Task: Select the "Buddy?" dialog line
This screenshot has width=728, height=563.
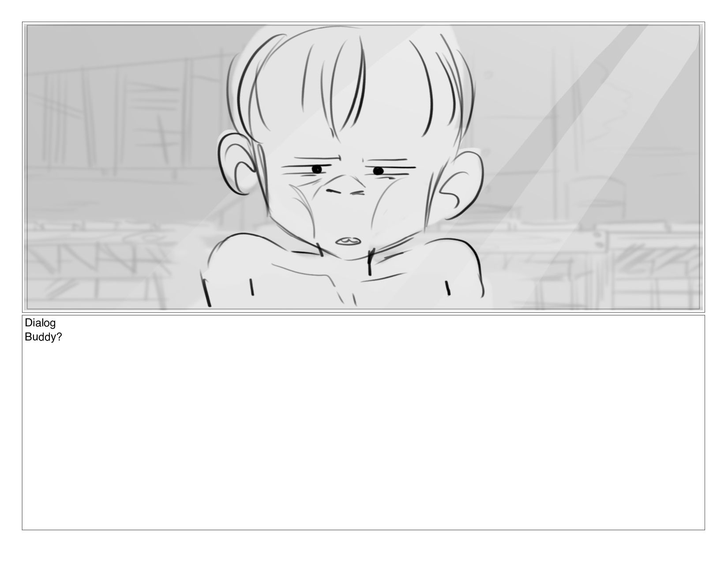Action: [x=43, y=337]
